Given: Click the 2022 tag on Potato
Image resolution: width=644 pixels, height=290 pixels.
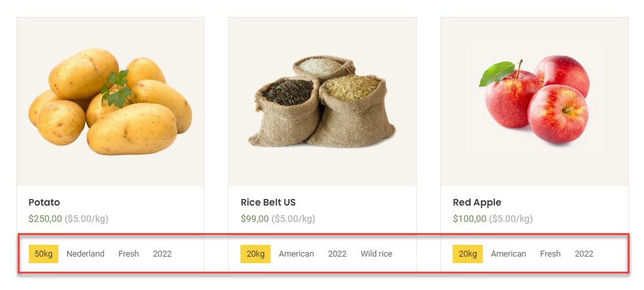Looking at the screenshot, I should pyautogui.click(x=162, y=254).
